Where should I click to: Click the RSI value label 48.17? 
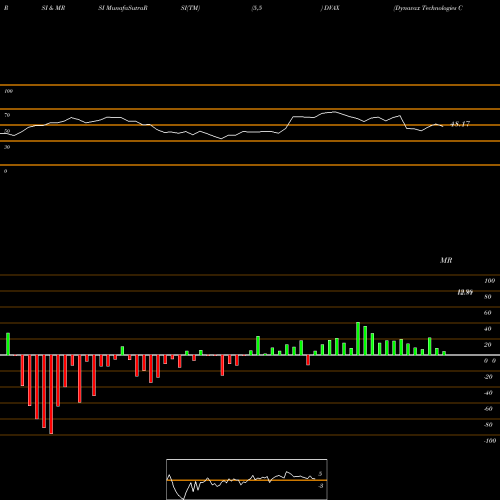tap(460, 124)
